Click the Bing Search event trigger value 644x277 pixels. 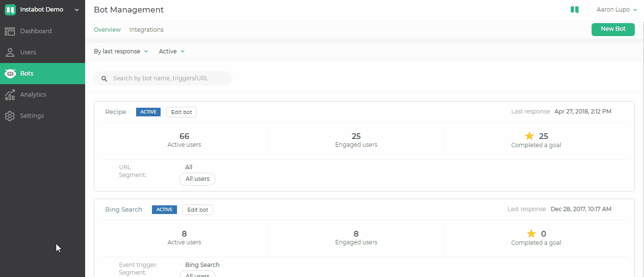(202, 265)
